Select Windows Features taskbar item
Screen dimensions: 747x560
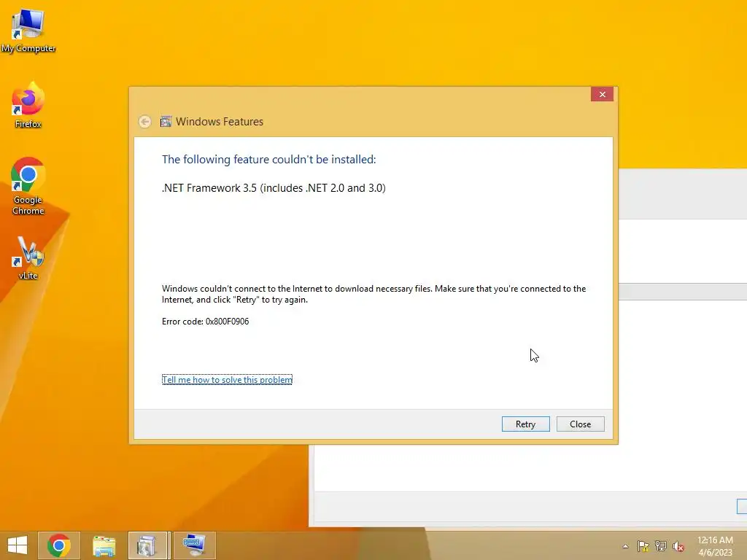pyautogui.click(x=147, y=545)
